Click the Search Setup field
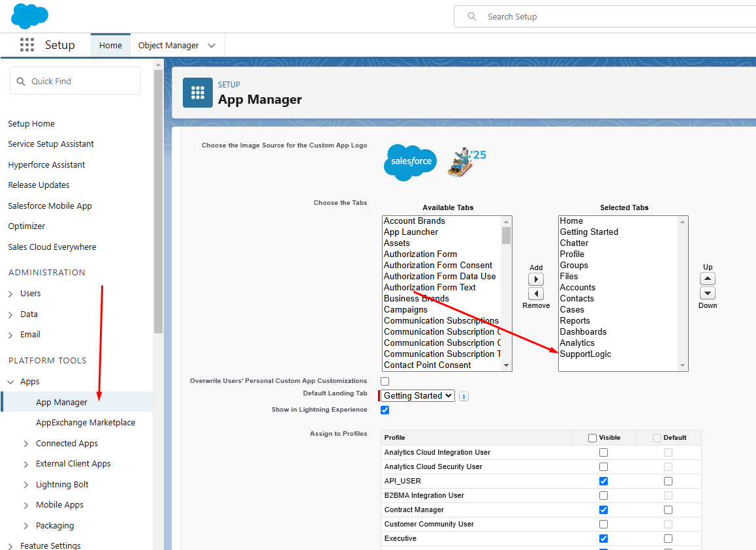The width and height of the screenshot is (756, 550). click(605, 16)
